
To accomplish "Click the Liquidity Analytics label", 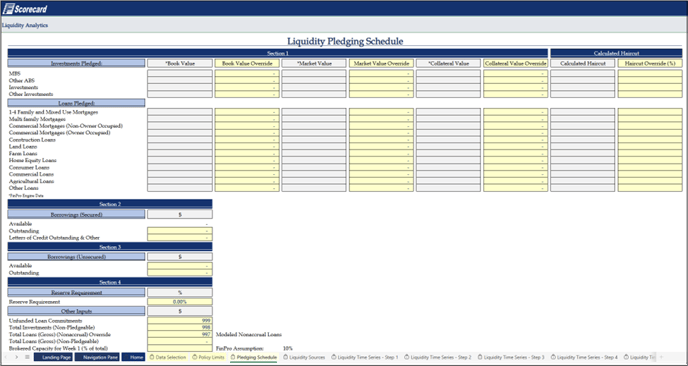I will pos(25,25).
